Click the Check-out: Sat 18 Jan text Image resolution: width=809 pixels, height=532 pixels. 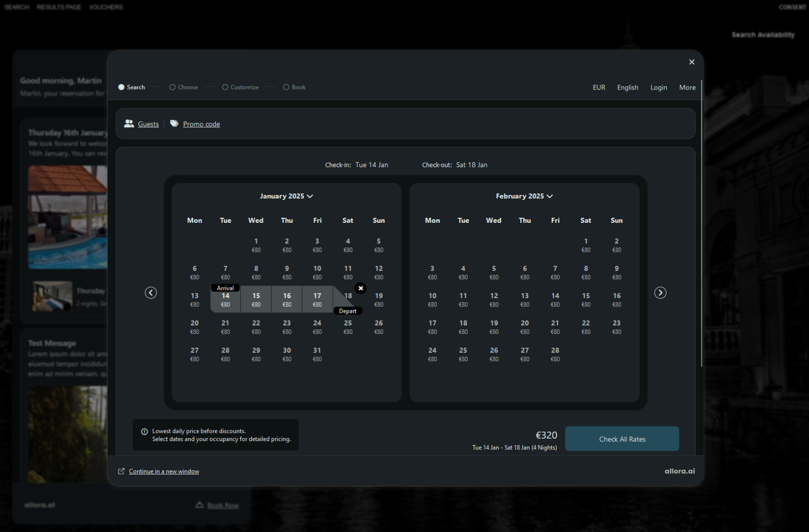455,165
